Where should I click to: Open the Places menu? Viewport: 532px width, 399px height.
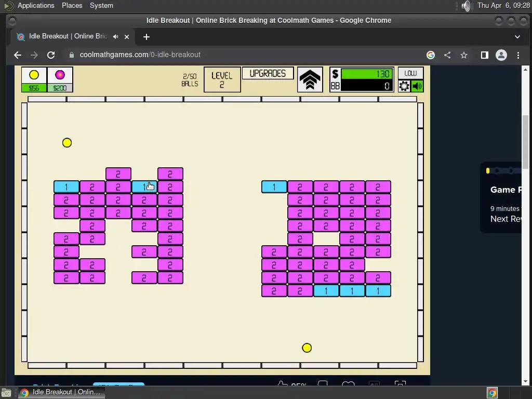(x=72, y=5)
